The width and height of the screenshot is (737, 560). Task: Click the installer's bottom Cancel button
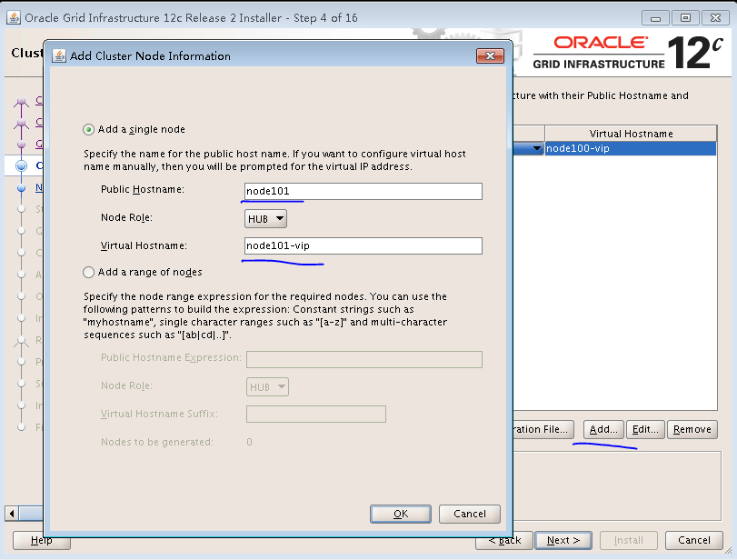(x=693, y=540)
